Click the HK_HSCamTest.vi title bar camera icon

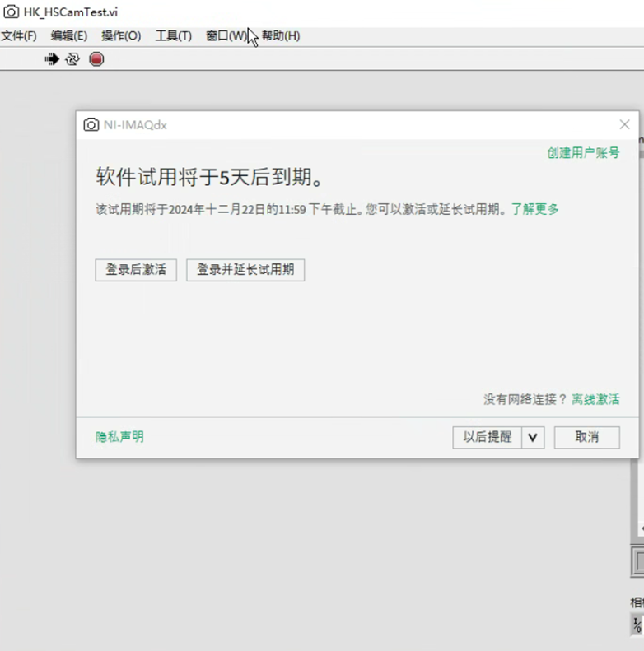click(x=12, y=12)
